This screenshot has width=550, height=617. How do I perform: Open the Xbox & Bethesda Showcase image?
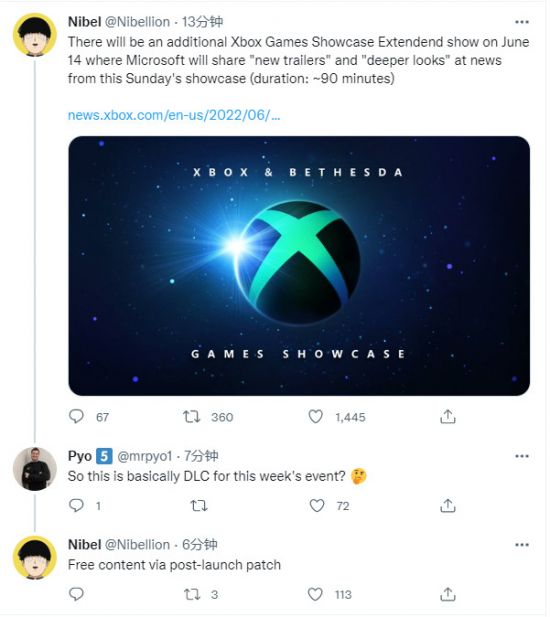click(x=299, y=266)
